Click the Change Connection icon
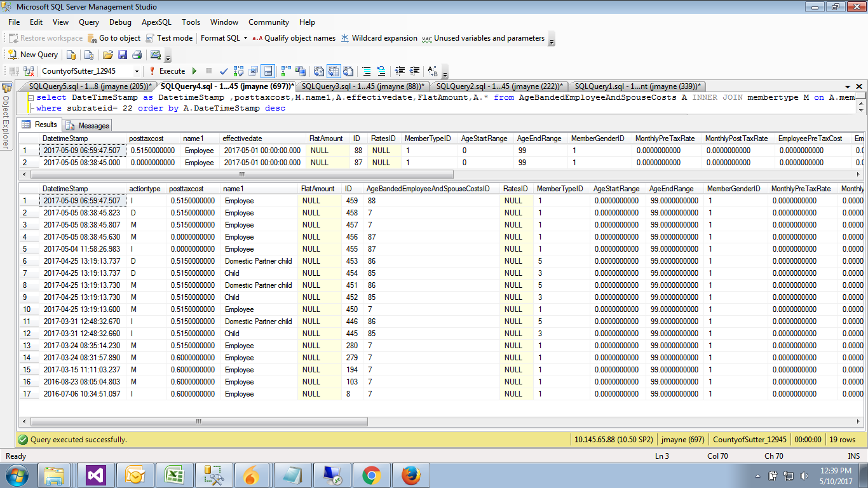Viewport: 868px width, 488px height. 29,71
